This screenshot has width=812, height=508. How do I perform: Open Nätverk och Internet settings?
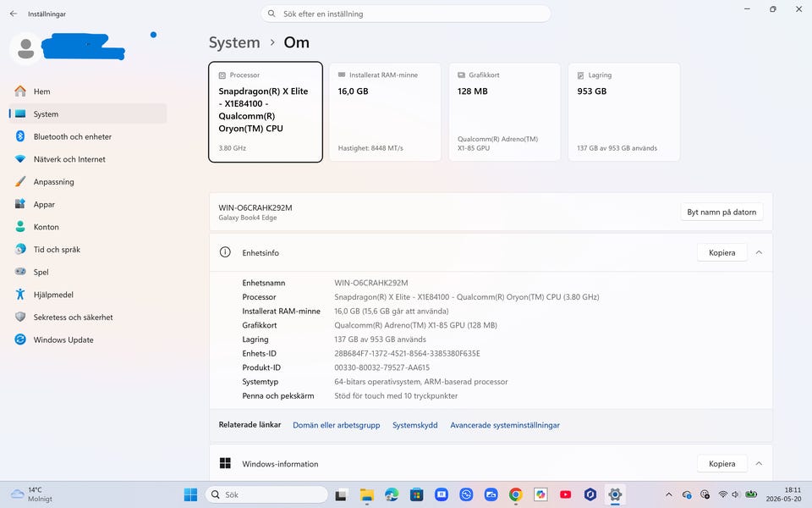[x=87, y=159]
